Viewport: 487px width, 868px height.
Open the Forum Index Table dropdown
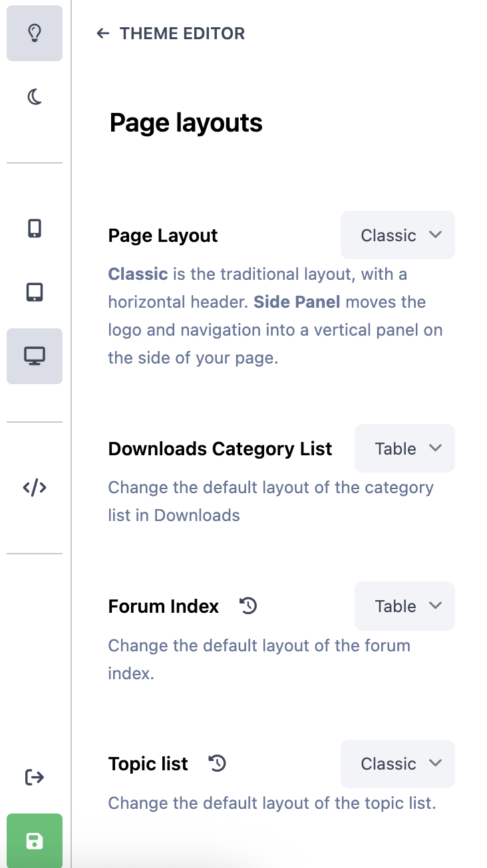405,606
